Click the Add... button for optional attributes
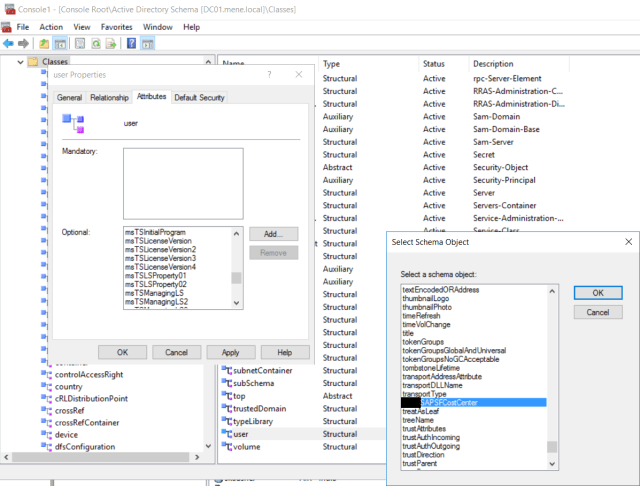This screenshot has height=486, width=640. 274,233
